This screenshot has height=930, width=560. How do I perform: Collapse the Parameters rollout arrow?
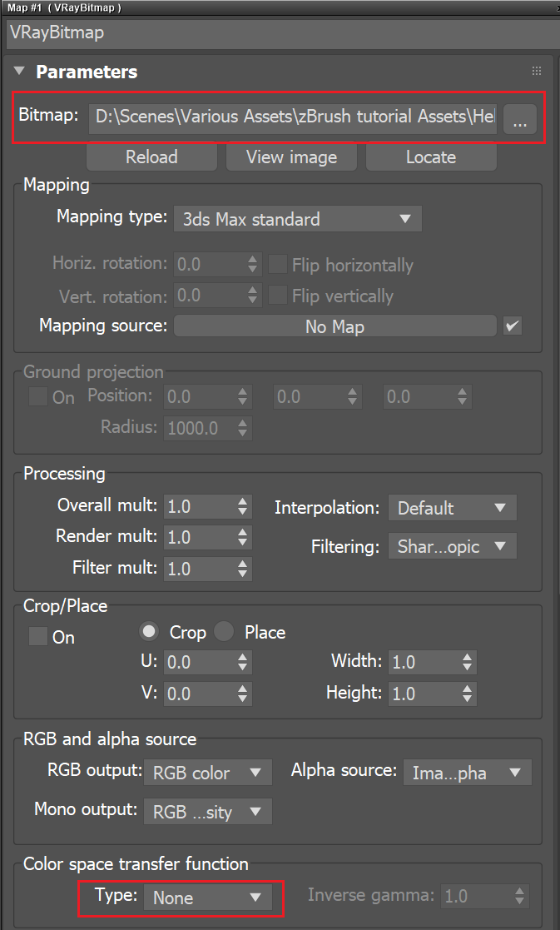click(18, 72)
